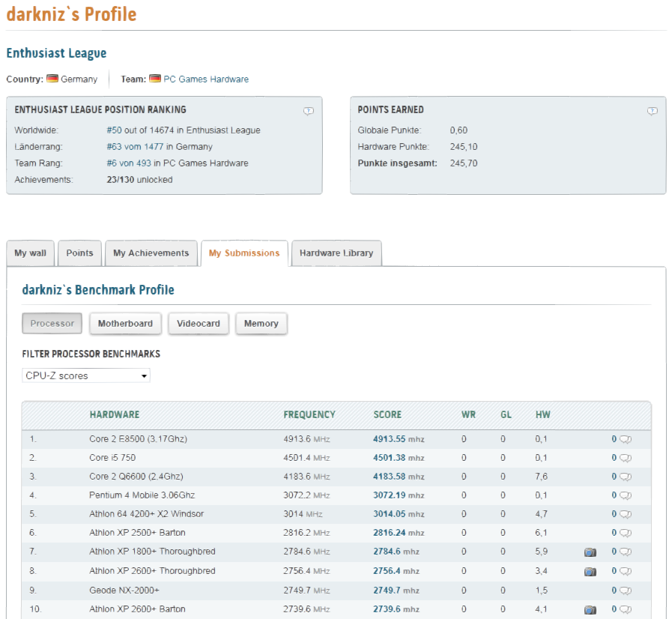Open help icon in Position Ranking panel
The width and height of the screenshot is (672, 619).
308,111
